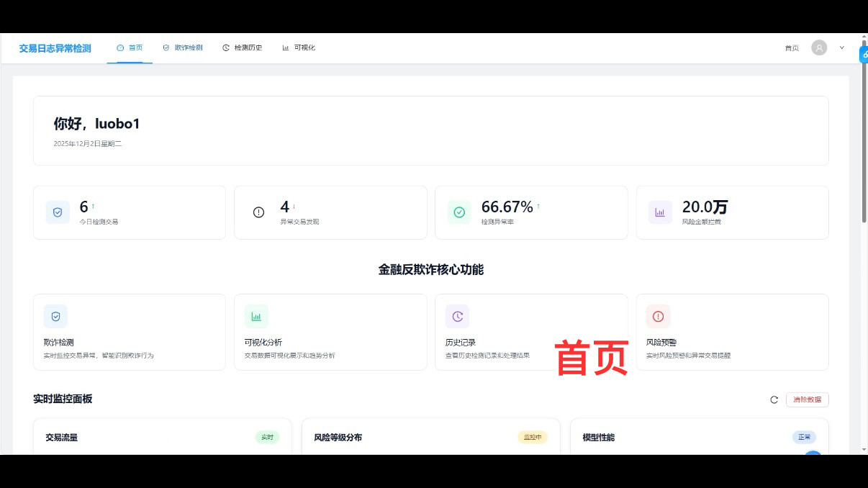Click the 可视化 tab chart icon
The height and width of the screenshot is (488, 868).
(x=286, y=48)
